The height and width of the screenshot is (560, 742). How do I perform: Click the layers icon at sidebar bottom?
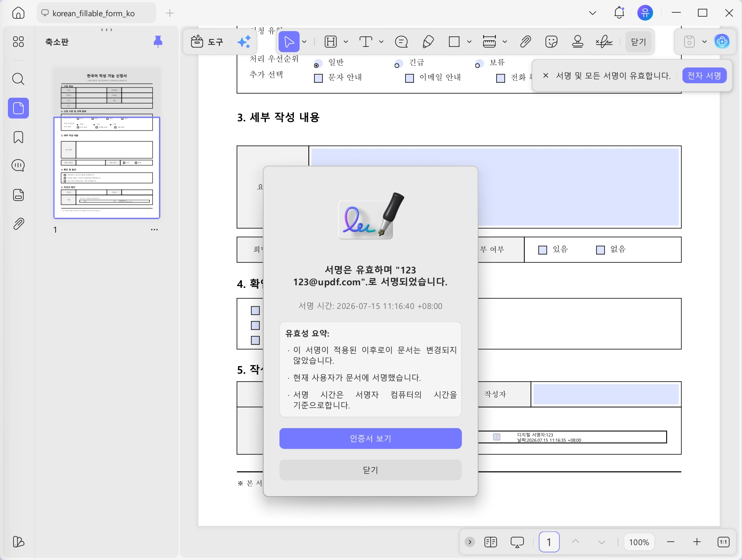(18, 542)
